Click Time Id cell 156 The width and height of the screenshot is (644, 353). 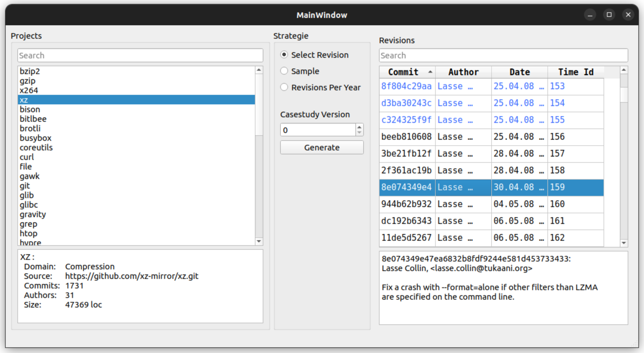[x=576, y=137]
